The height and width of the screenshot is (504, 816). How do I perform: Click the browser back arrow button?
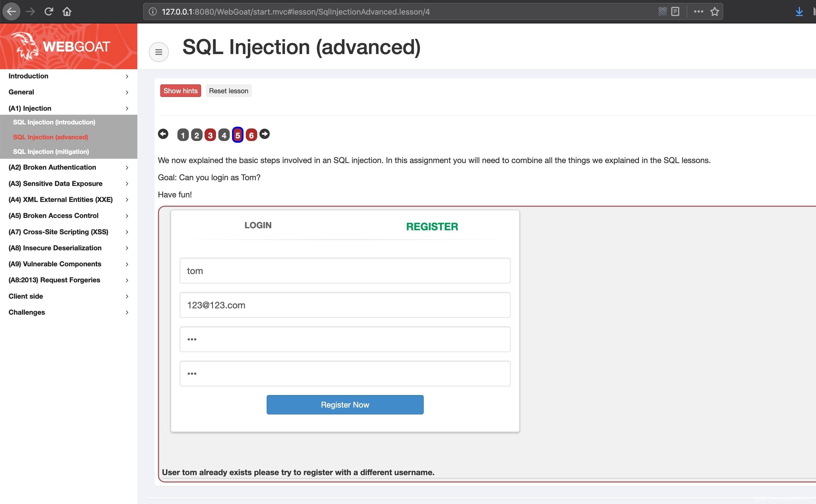(11, 12)
